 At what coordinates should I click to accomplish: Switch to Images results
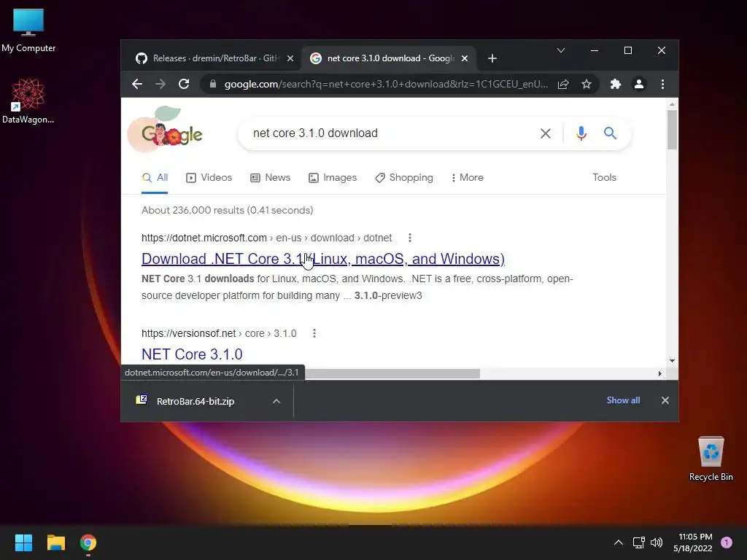[333, 178]
